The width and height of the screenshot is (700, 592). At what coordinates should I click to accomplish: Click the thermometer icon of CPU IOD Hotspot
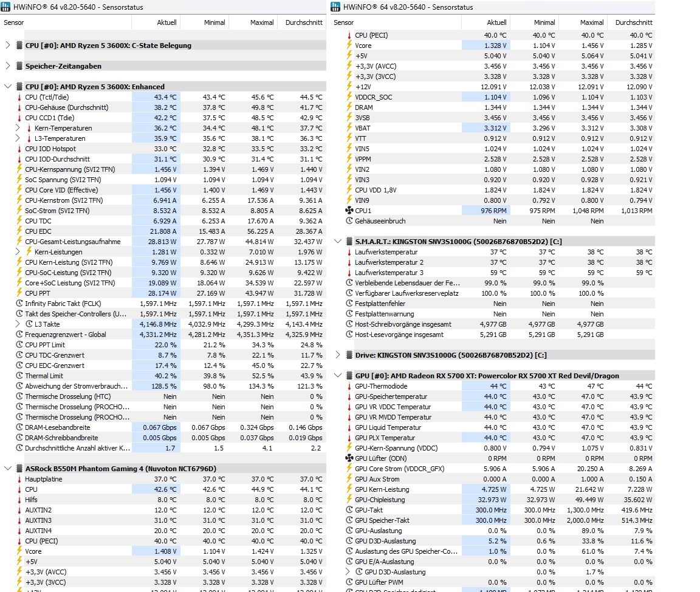tap(19, 149)
